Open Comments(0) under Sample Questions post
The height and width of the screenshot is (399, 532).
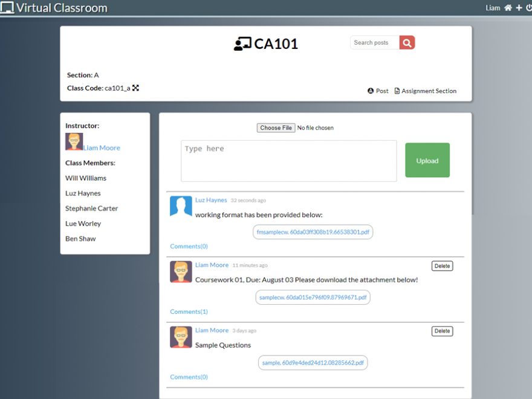pos(189,377)
